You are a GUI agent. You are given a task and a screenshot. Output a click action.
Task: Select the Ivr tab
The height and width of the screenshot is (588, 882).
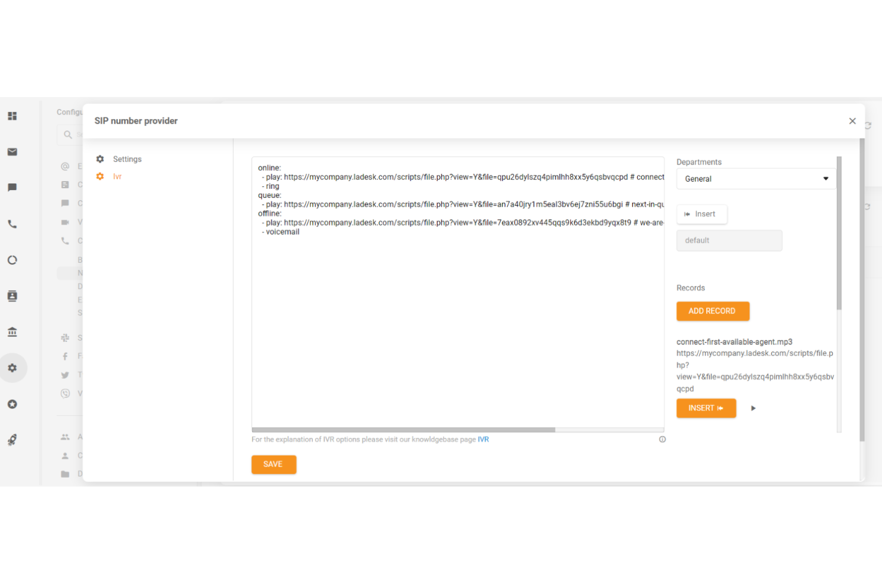[117, 176]
